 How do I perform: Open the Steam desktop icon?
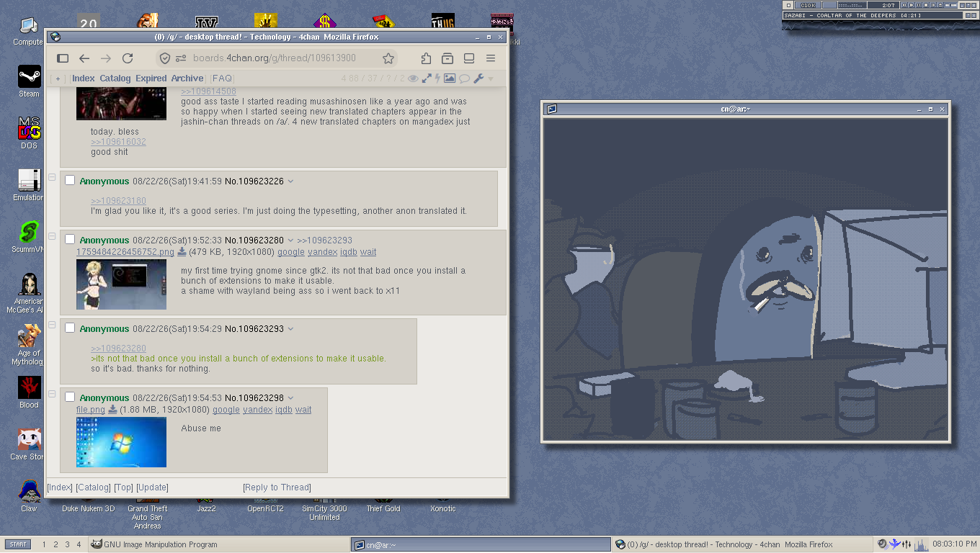(x=29, y=76)
